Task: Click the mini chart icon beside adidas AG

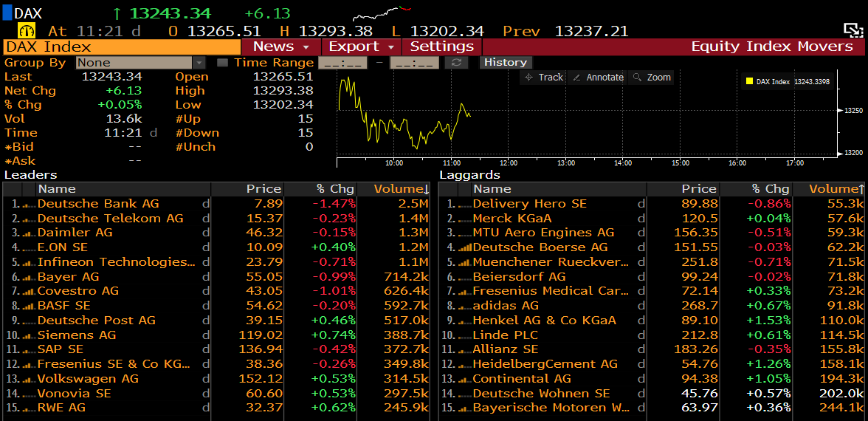Action: pos(464,306)
